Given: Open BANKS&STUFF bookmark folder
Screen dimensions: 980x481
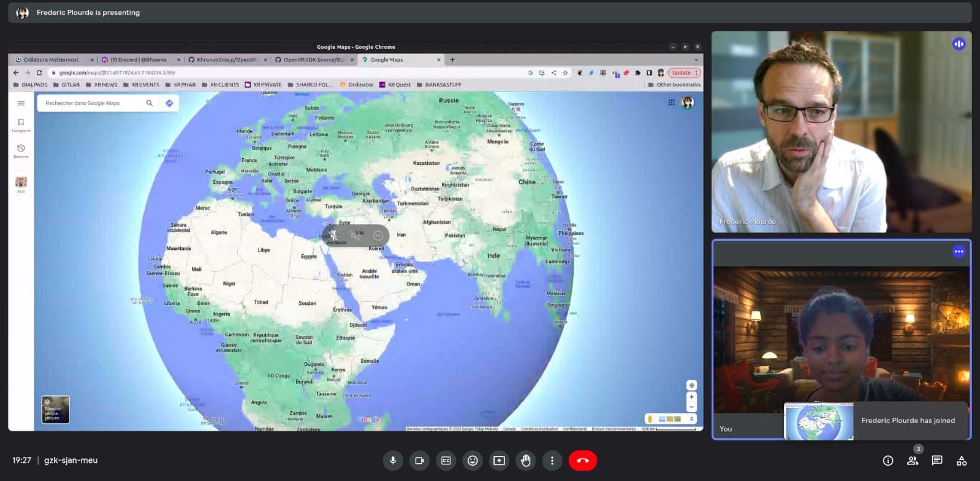Looking at the screenshot, I should coord(439,85).
